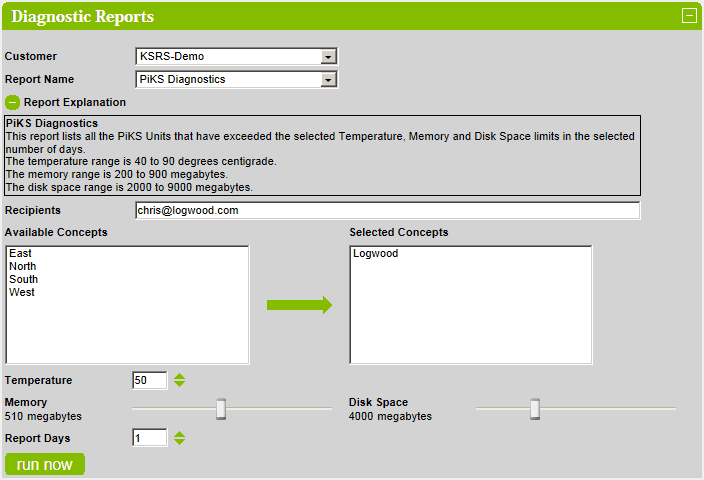Click the green arrow to move concepts
704x480 pixels.
[x=298, y=305]
